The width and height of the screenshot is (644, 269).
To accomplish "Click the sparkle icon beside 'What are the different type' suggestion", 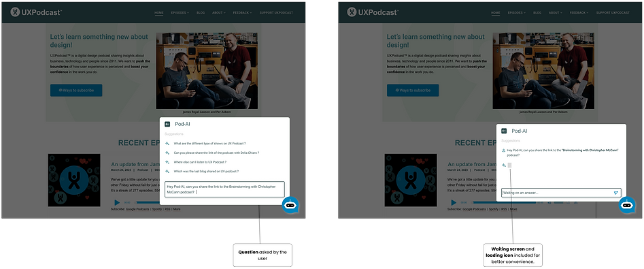I will click(167, 144).
